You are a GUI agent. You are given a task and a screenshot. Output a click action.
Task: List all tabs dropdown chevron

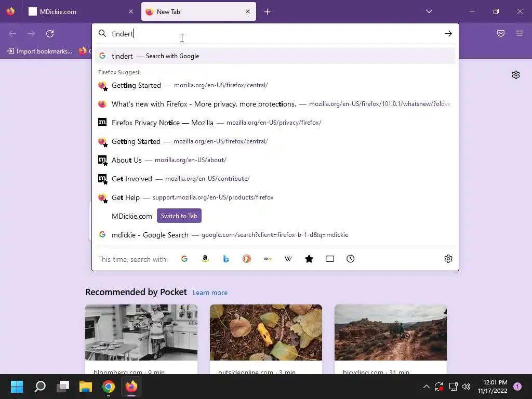(x=429, y=11)
